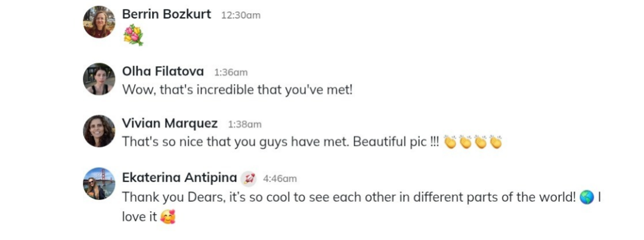Click the bouquet emoji in Berrin's message
Viewport: 644px width, 240px height.
tap(133, 35)
